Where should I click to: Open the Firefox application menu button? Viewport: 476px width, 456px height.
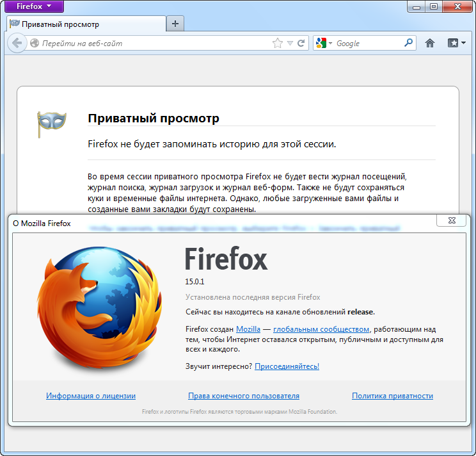(x=35, y=6)
